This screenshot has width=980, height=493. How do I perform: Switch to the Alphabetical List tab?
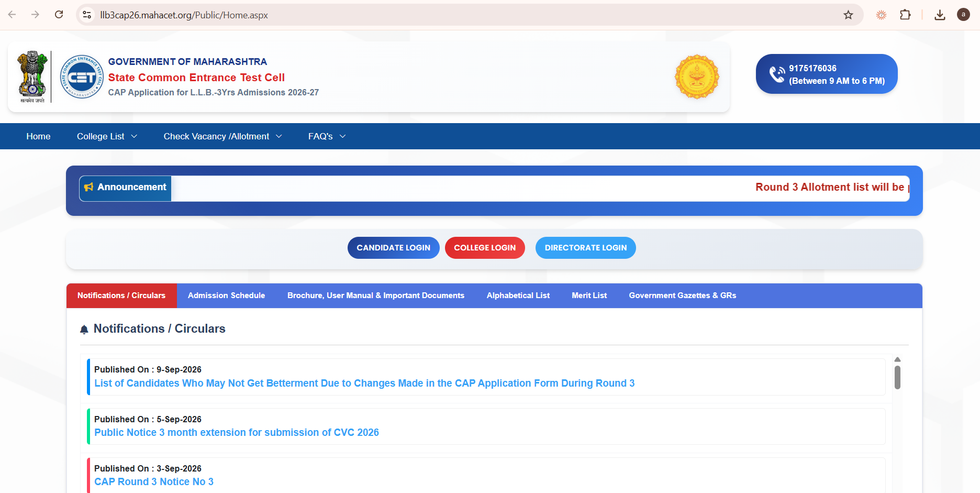[518, 295]
